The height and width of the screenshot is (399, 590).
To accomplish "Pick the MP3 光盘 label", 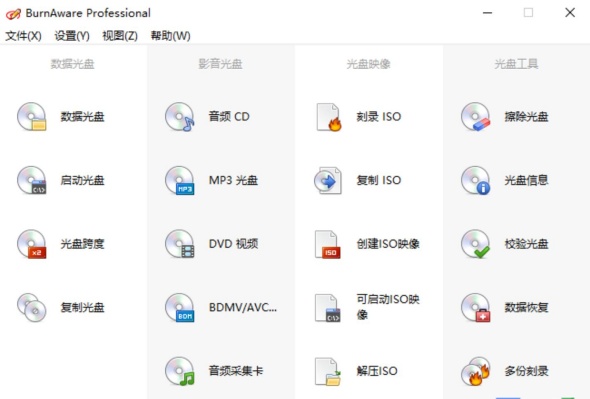I will (x=233, y=180).
